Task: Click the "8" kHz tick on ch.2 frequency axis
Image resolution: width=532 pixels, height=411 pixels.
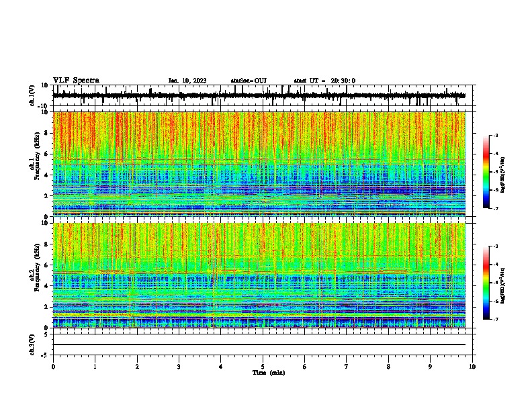Action: coord(46,244)
